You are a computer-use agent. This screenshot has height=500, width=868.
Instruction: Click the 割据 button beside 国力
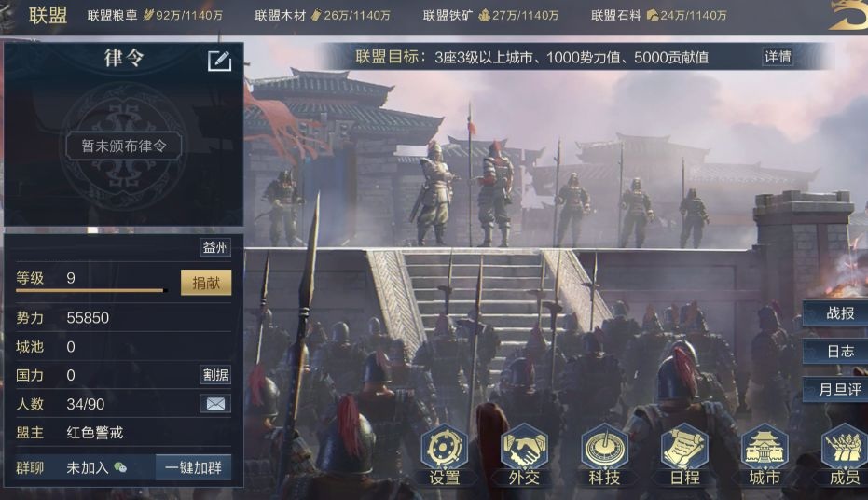click(215, 375)
